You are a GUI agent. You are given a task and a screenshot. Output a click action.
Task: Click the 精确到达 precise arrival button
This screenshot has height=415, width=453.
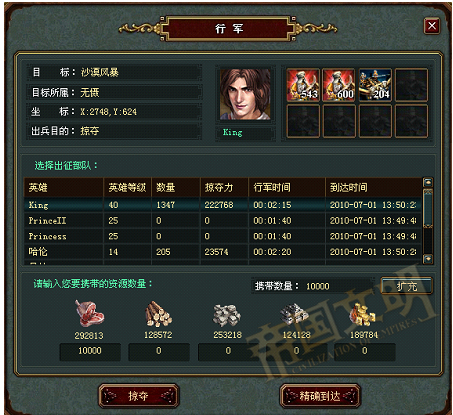[320, 396]
